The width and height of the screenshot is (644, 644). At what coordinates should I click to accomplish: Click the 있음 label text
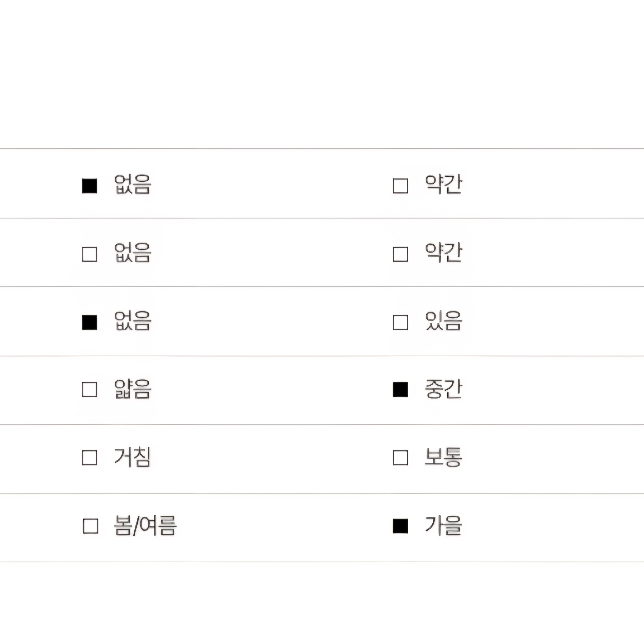point(443,321)
